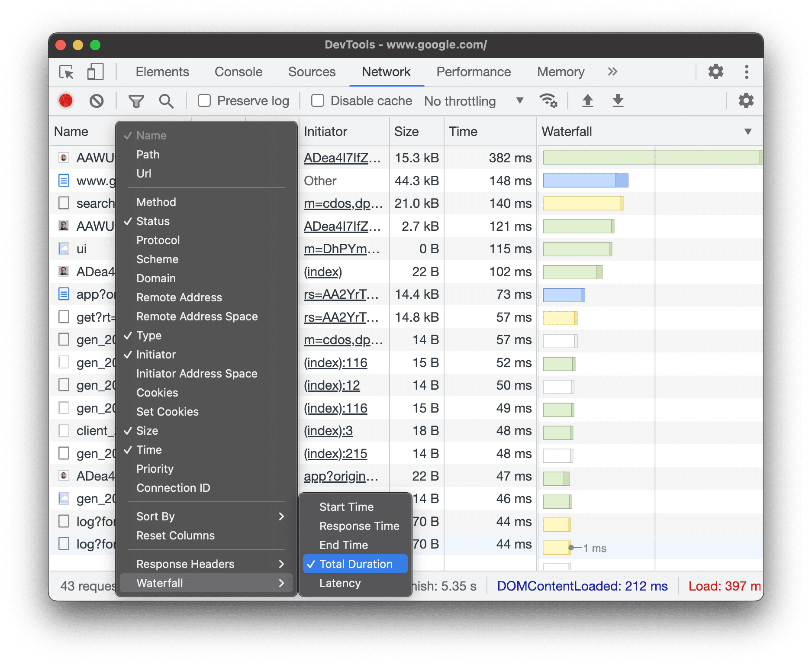Enable the Preserve log checkbox
The image size is (812, 665).
coord(204,101)
